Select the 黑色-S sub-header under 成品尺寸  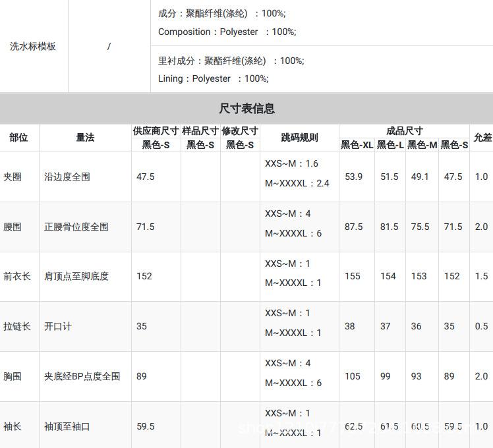454,145
